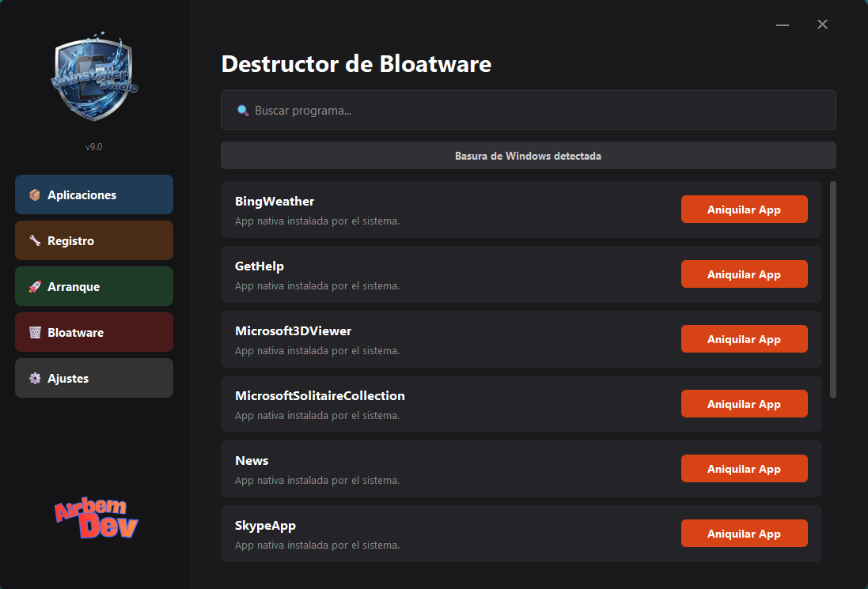Remove SkypeApp with Aniquilar App
Screen dimensions: 868x589
tap(744, 533)
